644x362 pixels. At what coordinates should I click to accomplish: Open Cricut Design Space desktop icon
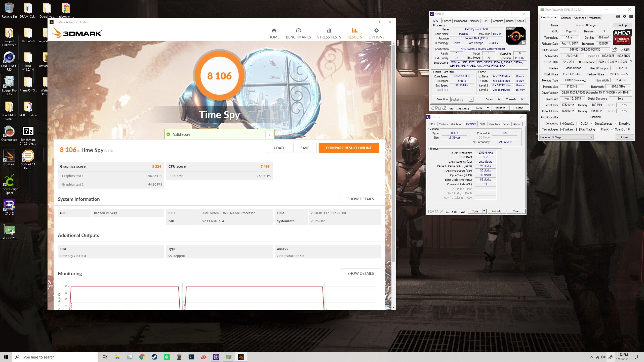9,185
